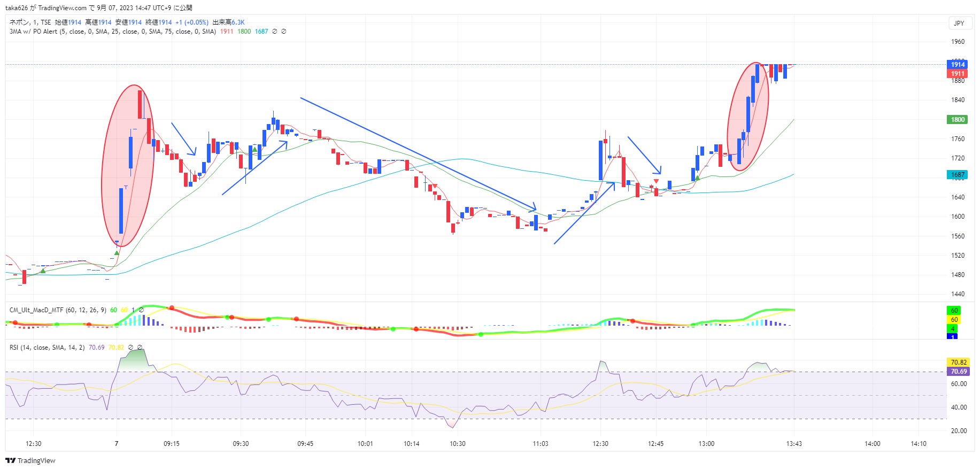Click the TradingView logo at bottom left
The image size is (980, 470).
click(x=30, y=460)
